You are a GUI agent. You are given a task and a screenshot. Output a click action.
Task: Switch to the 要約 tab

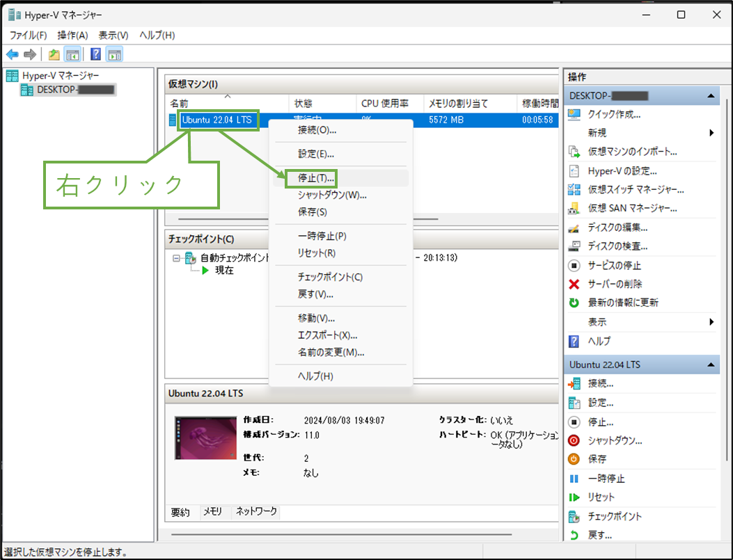click(180, 513)
